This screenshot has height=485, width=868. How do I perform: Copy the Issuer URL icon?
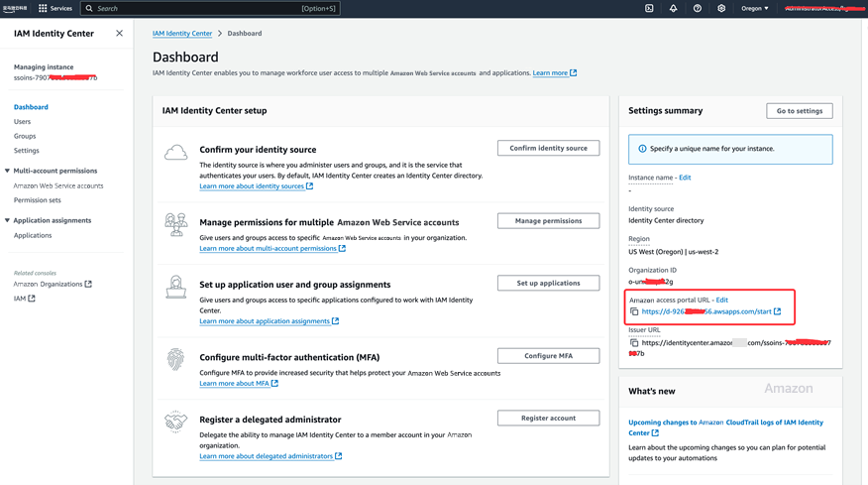[634, 343]
